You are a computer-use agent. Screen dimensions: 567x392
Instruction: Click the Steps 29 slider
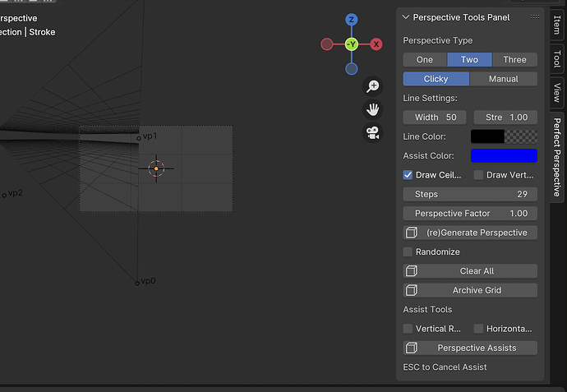[470, 194]
